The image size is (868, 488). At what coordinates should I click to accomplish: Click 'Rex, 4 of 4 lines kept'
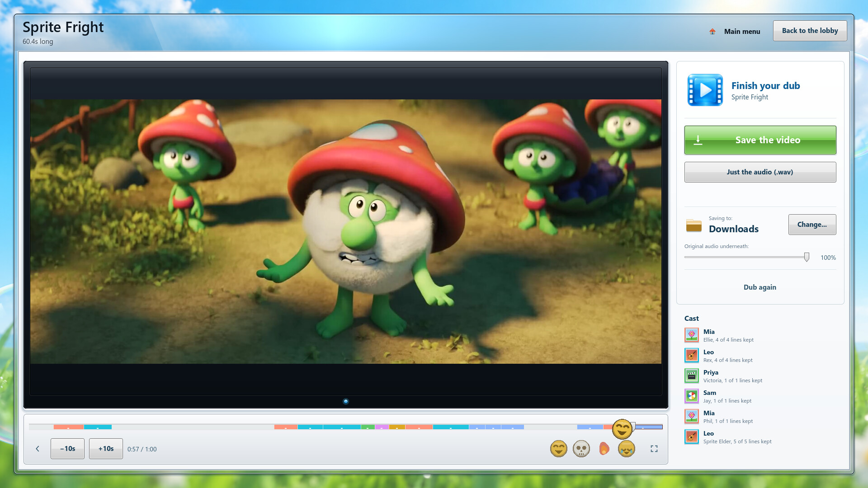tap(728, 360)
